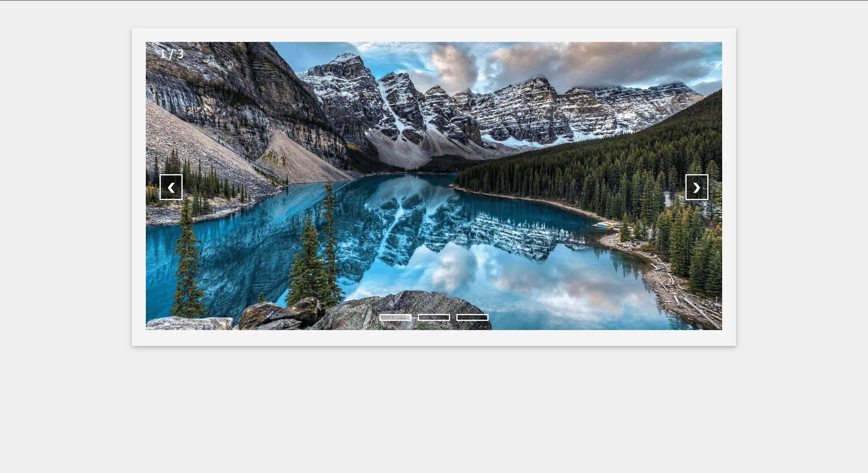868x473 pixels.
Task: Advance to next slide arrow
Action: point(696,187)
